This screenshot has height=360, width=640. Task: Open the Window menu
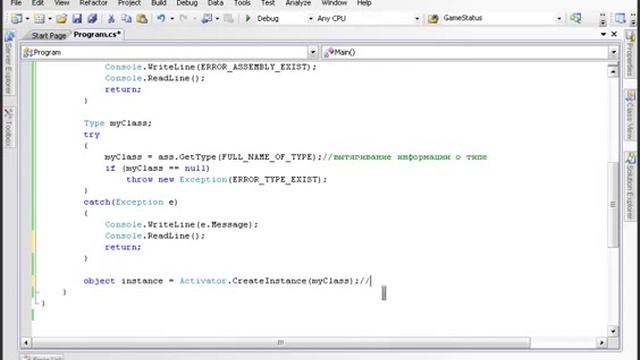tap(334, 3)
